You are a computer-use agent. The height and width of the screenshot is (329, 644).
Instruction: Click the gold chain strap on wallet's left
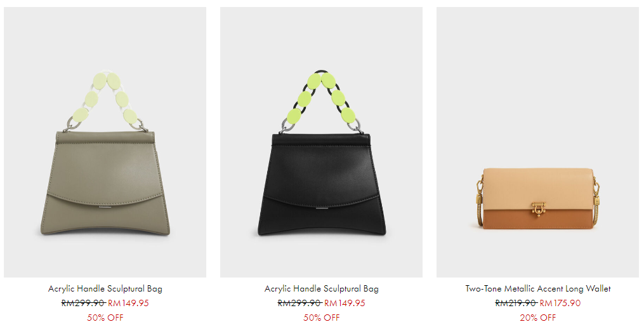479,201
